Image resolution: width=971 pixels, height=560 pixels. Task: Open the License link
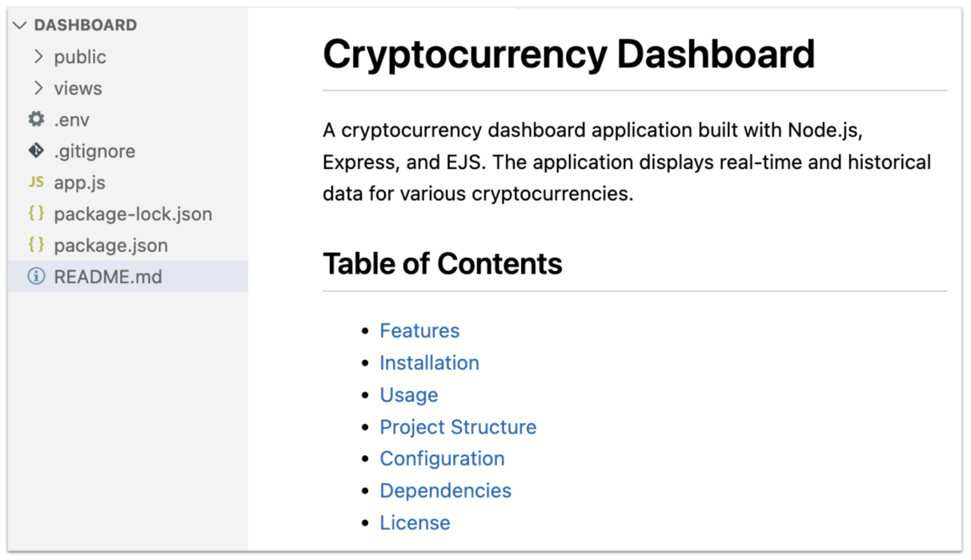click(x=415, y=522)
